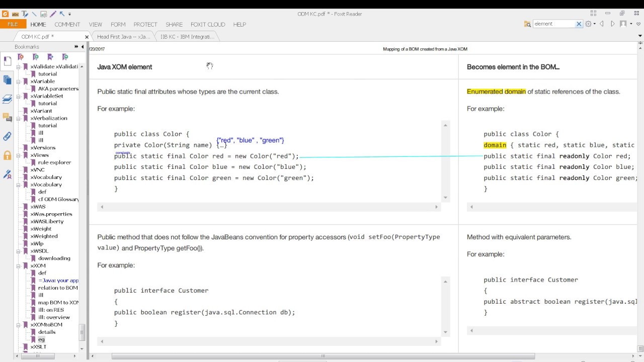Image resolution: width=644 pixels, height=362 pixels.
Task: Select the purple Pencil tool
Action: pos(53,14)
